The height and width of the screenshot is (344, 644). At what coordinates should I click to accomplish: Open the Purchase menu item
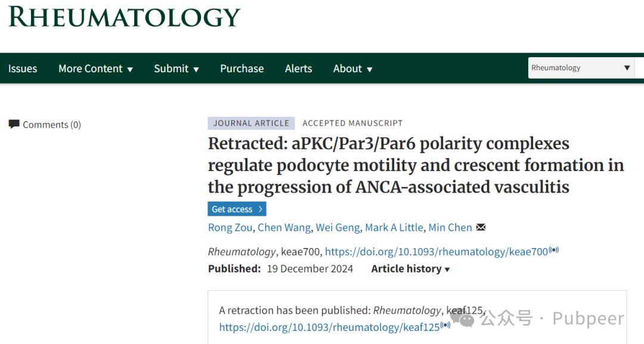242,69
